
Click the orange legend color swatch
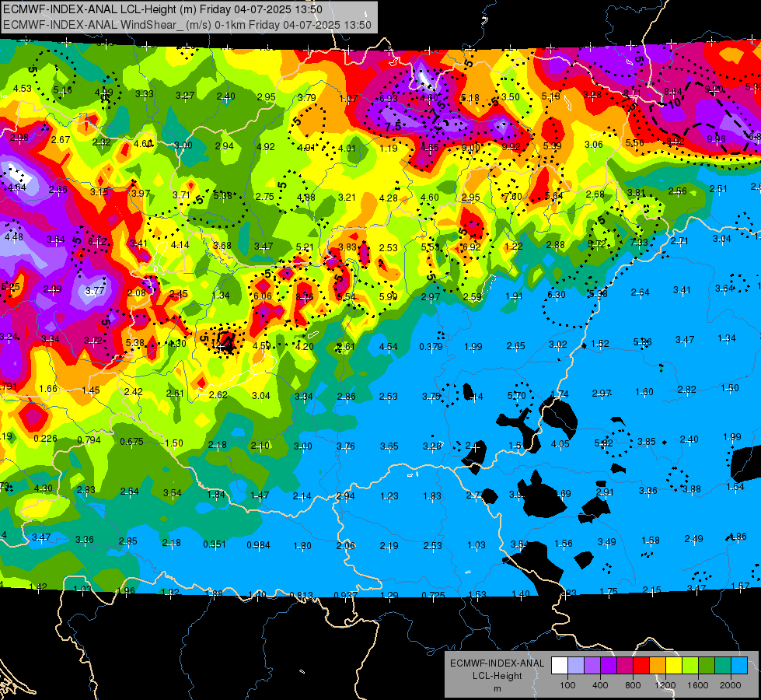(658, 665)
